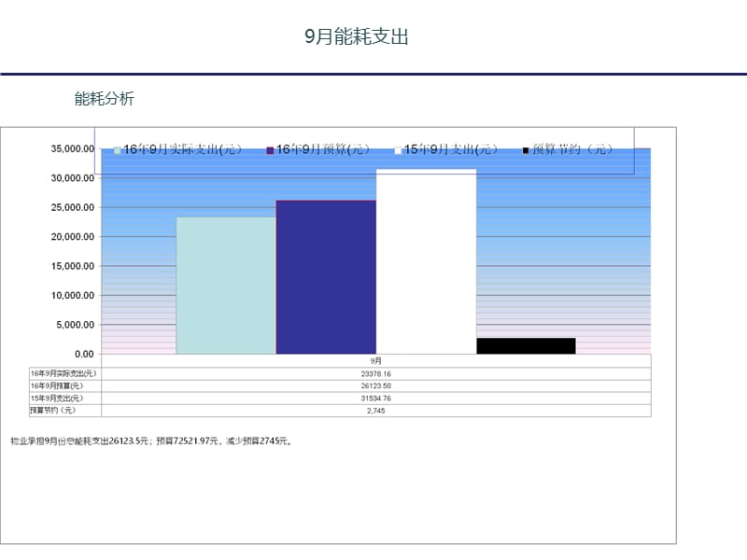Click table row header 16年9月预算(元)

[57, 385]
